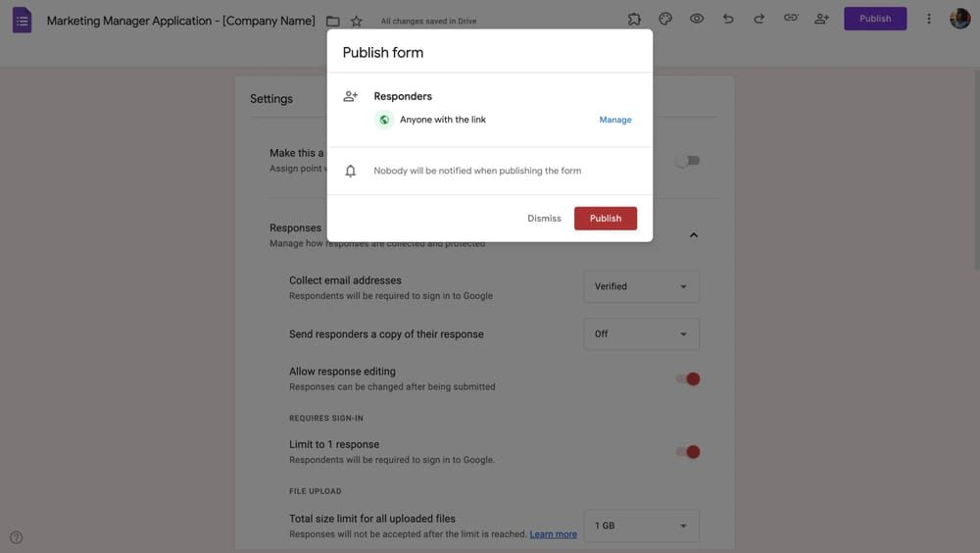Click the form title Marketing Manager Application
980x553 pixels.
181,21
